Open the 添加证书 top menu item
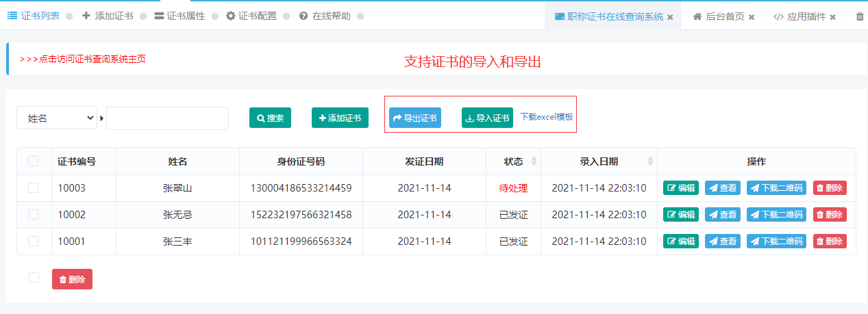 108,16
